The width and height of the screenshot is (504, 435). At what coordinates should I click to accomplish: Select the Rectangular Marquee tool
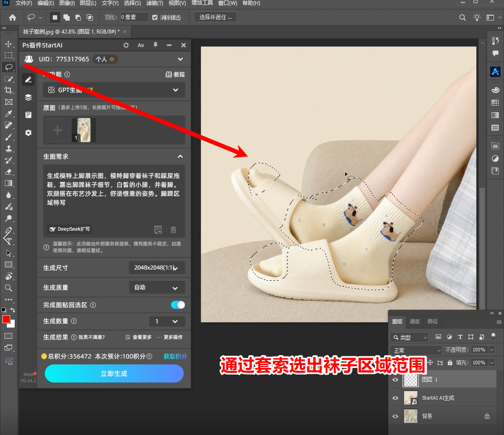click(8, 56)
